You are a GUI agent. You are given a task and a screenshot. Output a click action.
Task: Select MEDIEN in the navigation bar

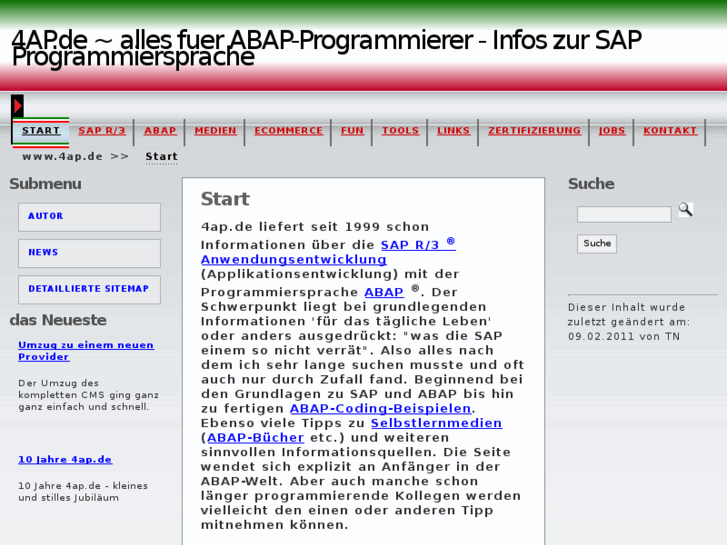pos(215,131)
